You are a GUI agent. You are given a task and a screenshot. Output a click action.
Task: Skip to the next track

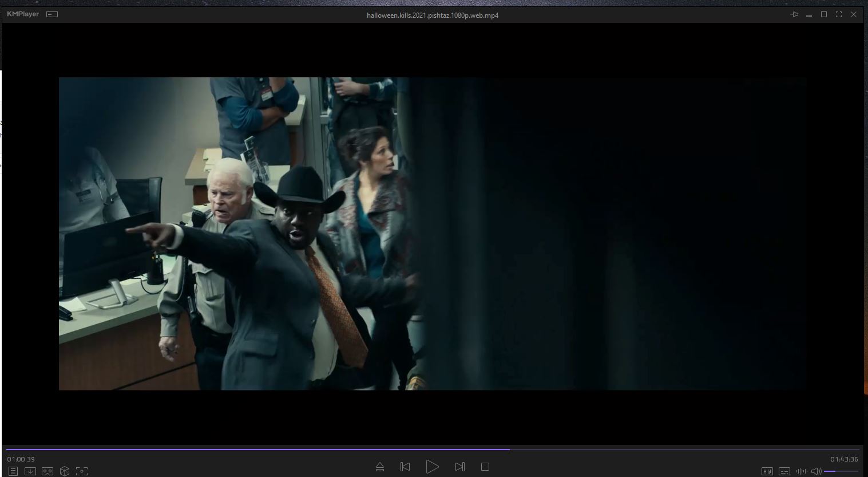[459, 467]
